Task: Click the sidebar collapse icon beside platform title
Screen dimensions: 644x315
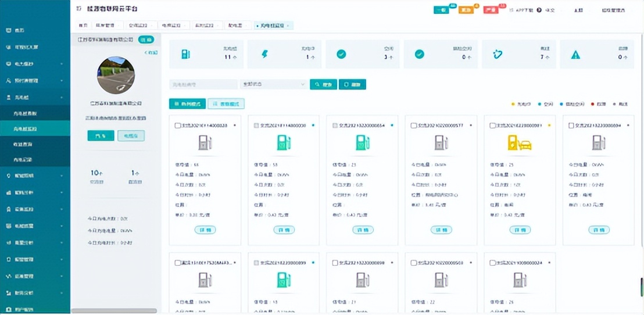Action: [79, 9]
